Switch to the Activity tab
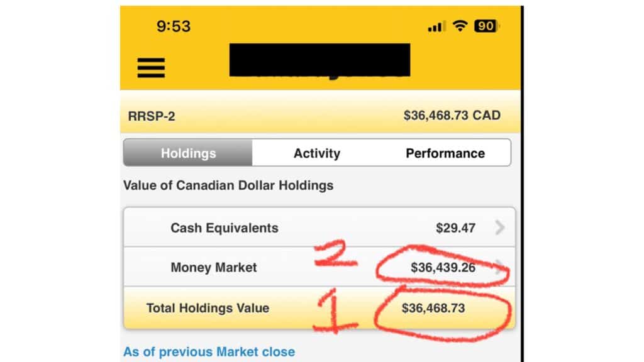 (x=317, y=153)
